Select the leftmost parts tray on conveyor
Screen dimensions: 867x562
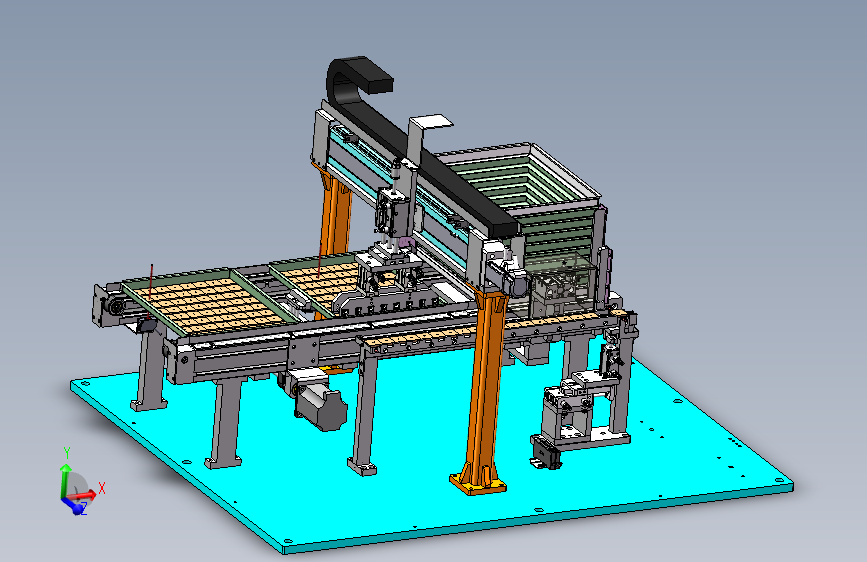[207, 303]
